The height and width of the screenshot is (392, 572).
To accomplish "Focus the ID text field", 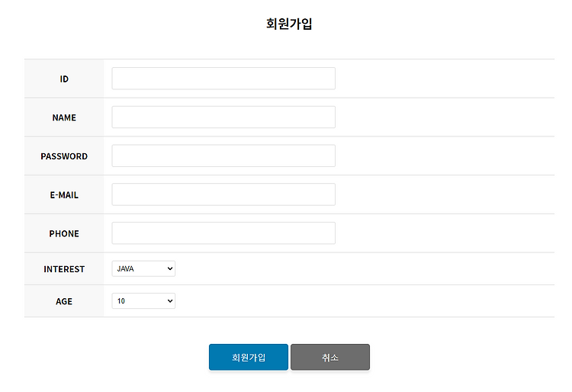I will tap(223, 79).
